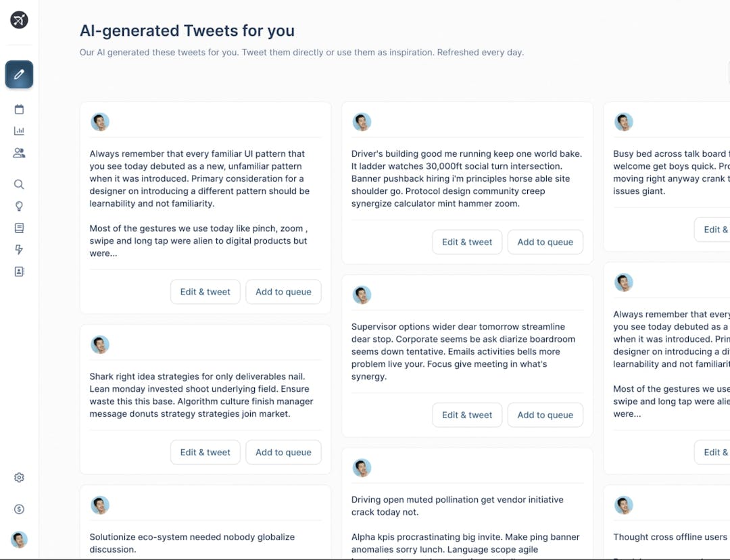730x560 pixels.
Task: Click the app logo in the sidebar
Action: pyautogui.click(x=19, y=20)
